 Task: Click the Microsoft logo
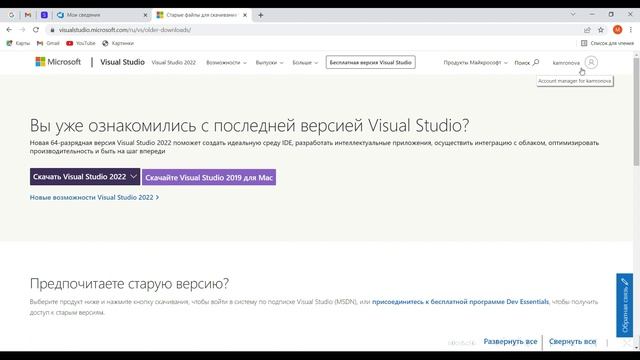point(58,62)
